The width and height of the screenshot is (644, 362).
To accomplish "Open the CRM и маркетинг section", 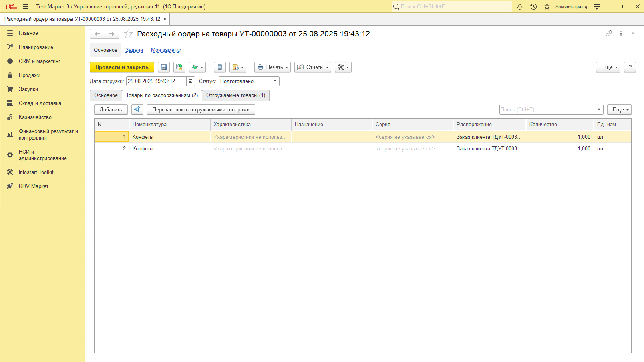I will click(x=42, y=61).
